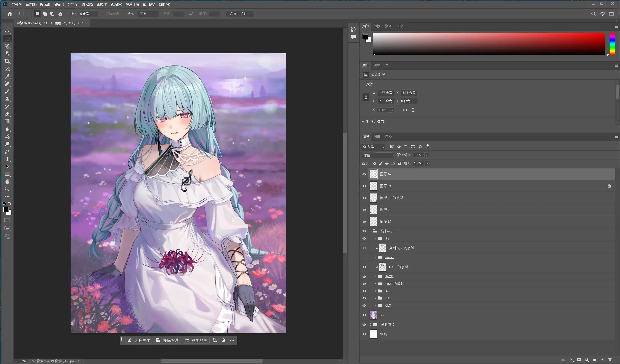Screen dimensions: 620x364
Task: Click the 选择主体 button
Action: (139, 340)
